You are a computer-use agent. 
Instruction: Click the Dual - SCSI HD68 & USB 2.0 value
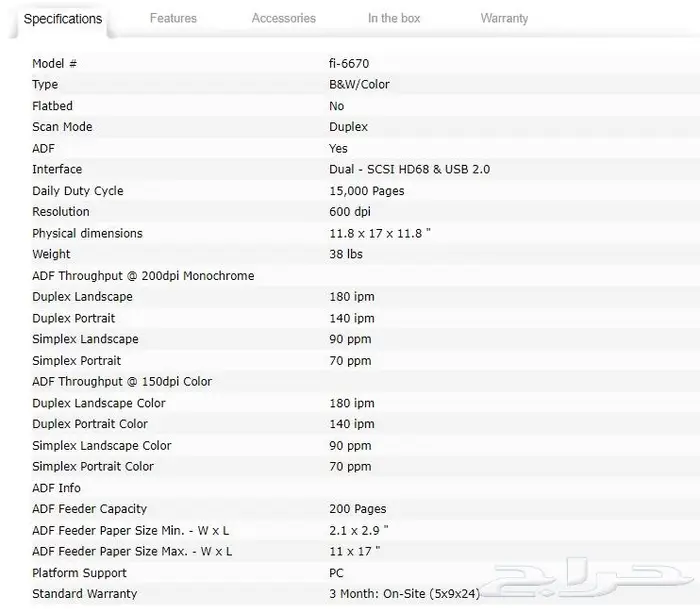[409, 170]
